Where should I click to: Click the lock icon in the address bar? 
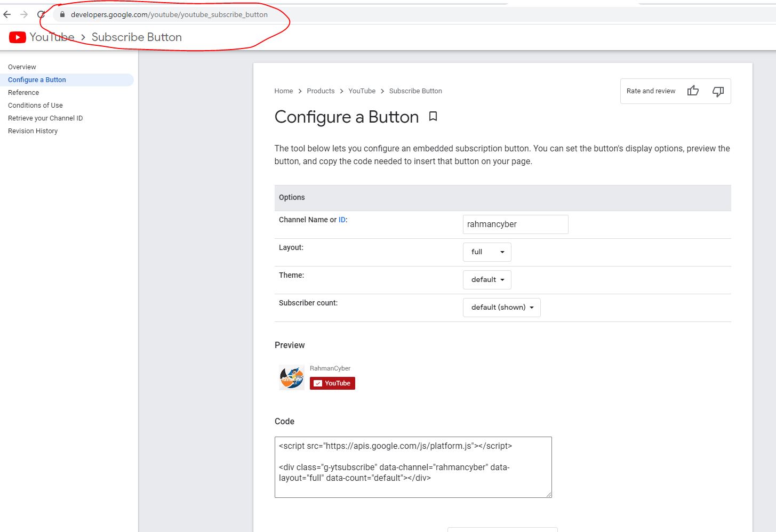coord(62,14)
